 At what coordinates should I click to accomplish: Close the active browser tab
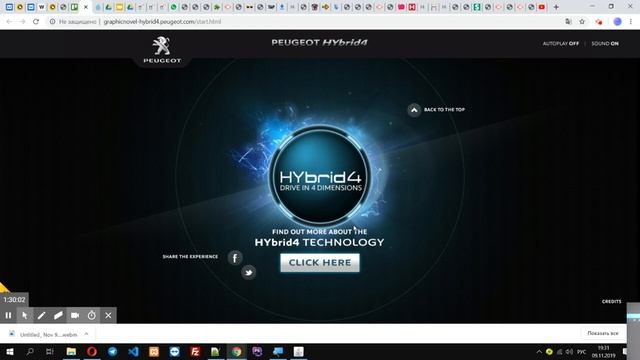click(86, 7)
